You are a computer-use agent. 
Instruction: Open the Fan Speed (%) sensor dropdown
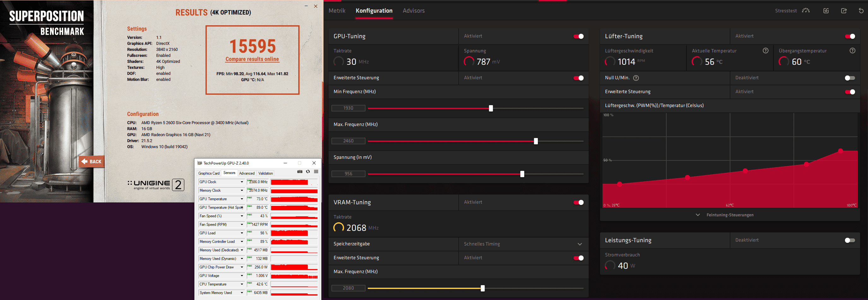(241, 216)
